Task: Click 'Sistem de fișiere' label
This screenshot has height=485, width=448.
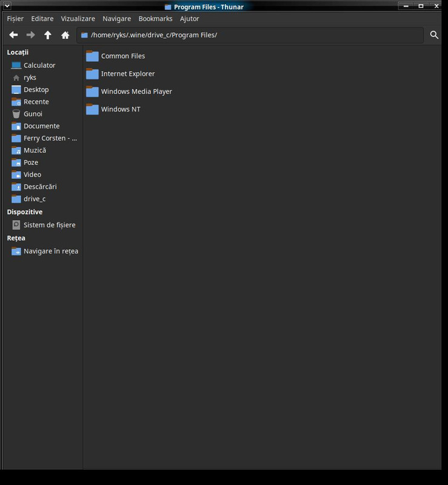Action: pyautogui.click(x=50, y=225)
